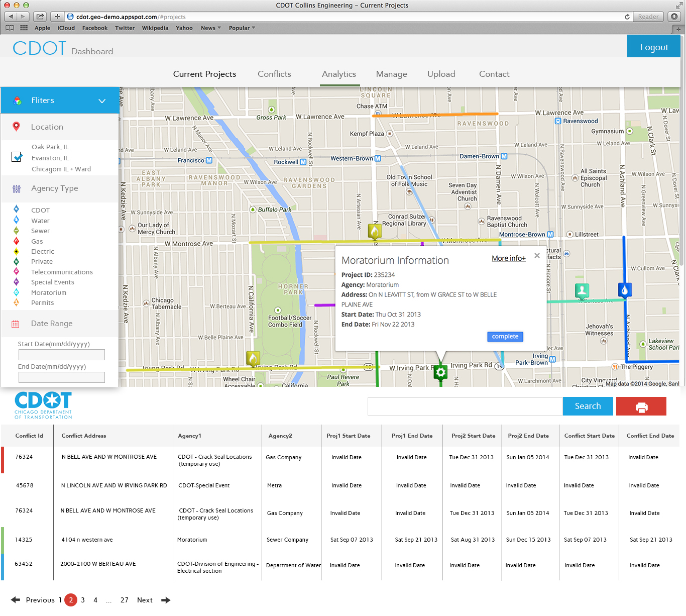Click the green gear marker on Irving Park
The width and height of the screenshot is (686, 616).
click(440, 372)
